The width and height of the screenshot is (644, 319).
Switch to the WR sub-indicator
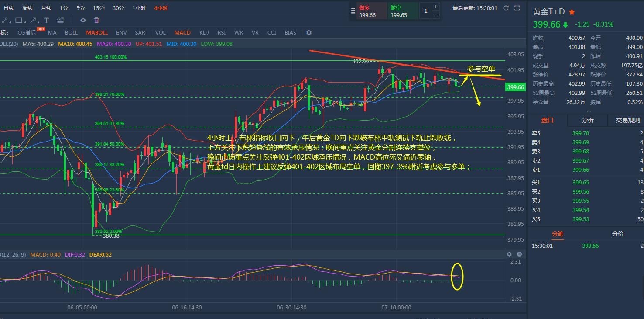click(x=239, y=33)
